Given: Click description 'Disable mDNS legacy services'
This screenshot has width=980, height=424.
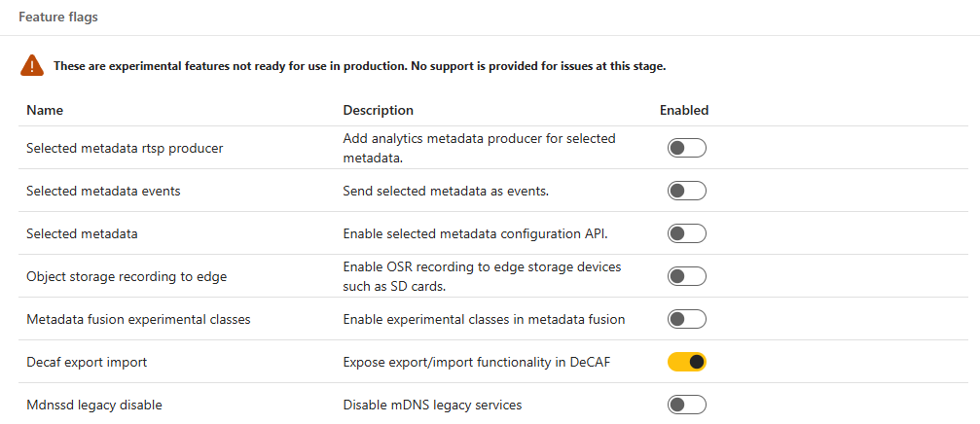Looking at the screenshot, I should pos(432,406).
